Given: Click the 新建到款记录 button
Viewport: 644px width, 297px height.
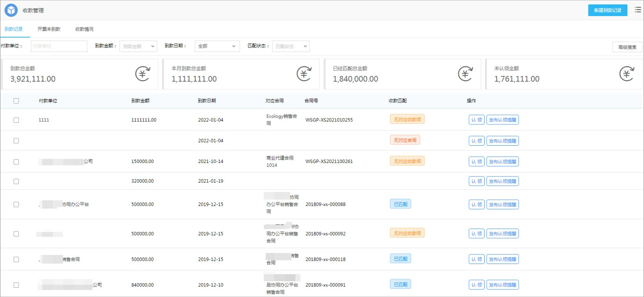Looking at the screenshot, I should (x=608, y=10).
